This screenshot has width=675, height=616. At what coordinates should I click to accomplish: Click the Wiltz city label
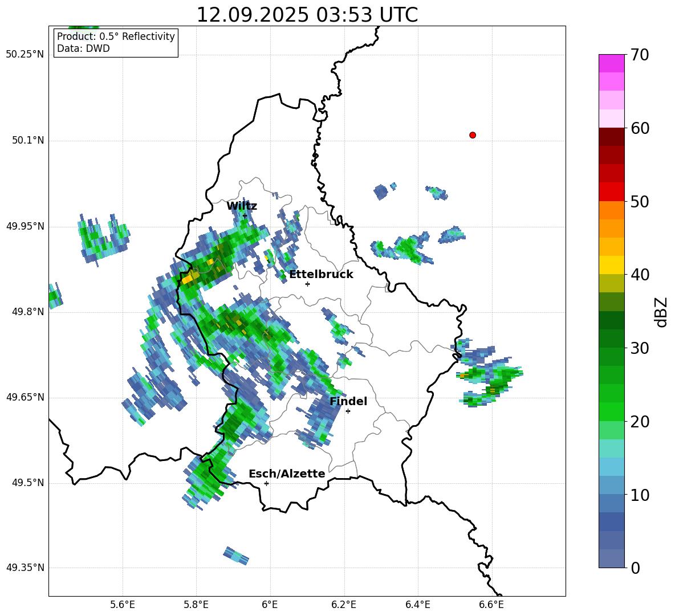[242, 206]
